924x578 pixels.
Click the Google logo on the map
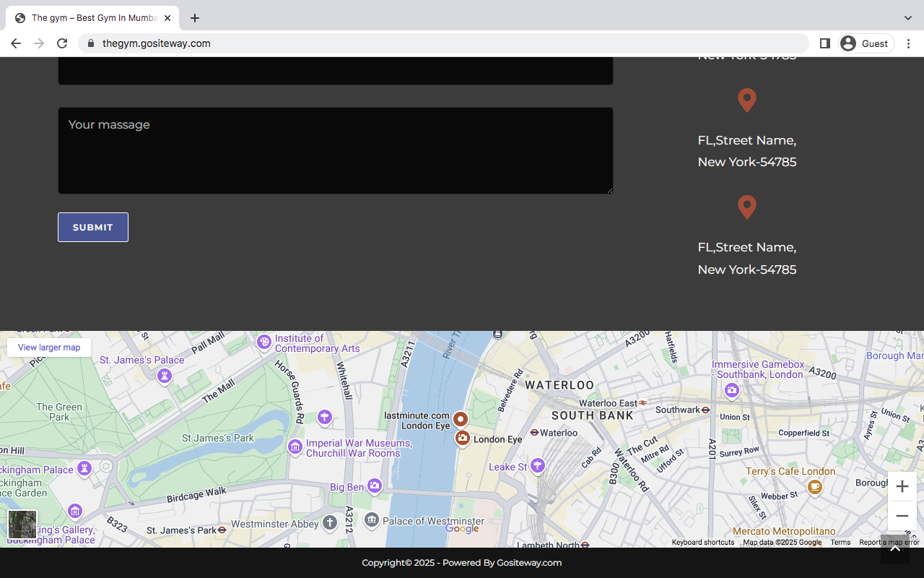(462, 529)
